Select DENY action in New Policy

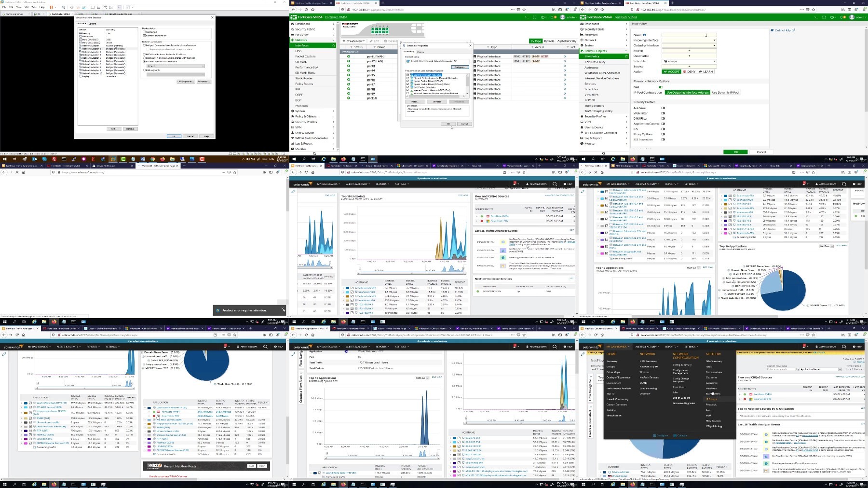pyautogui.click(x=690, y=71)
